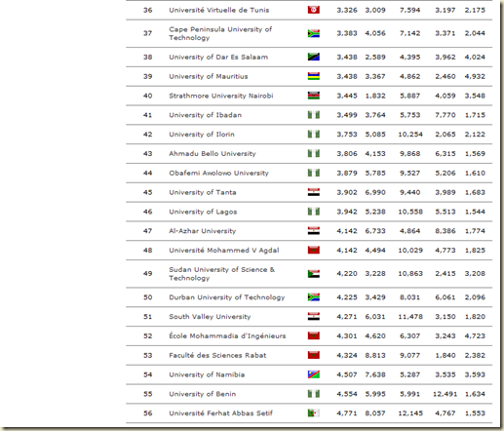The width and height of the screenshot is (504, 431).
Task: Click Morocco flag beside Université Mohammed V Agdal
Action: tap(314, 250)
